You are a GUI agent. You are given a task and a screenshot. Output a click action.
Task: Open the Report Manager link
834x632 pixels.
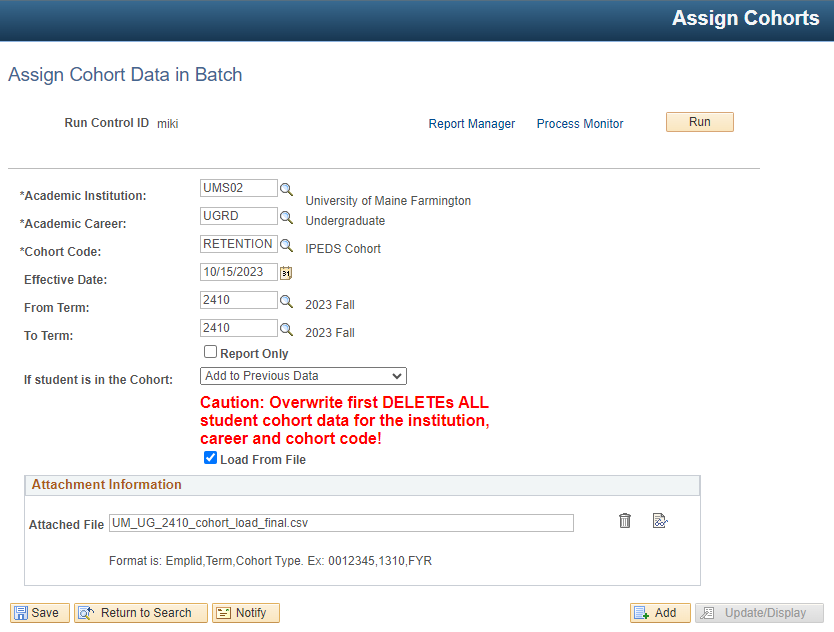tap(472, 123)
